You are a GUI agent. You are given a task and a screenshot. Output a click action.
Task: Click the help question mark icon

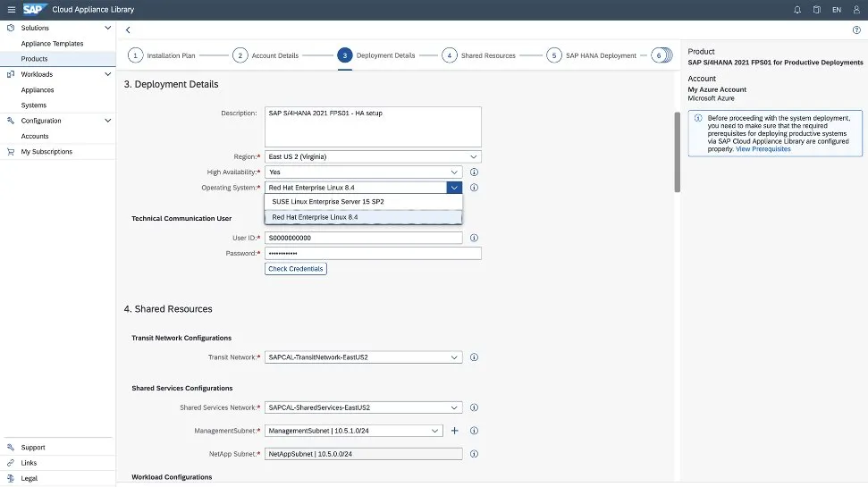(856, 29)
